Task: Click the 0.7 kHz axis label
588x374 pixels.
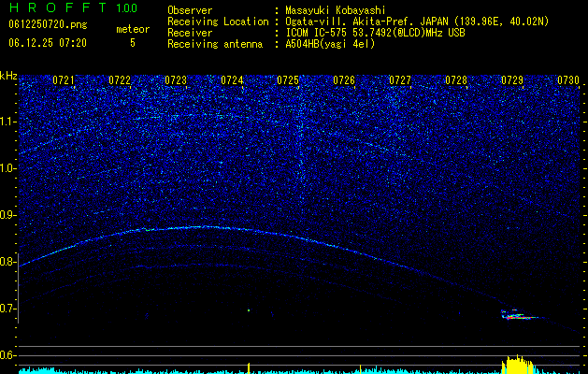Action: [8, 309]
